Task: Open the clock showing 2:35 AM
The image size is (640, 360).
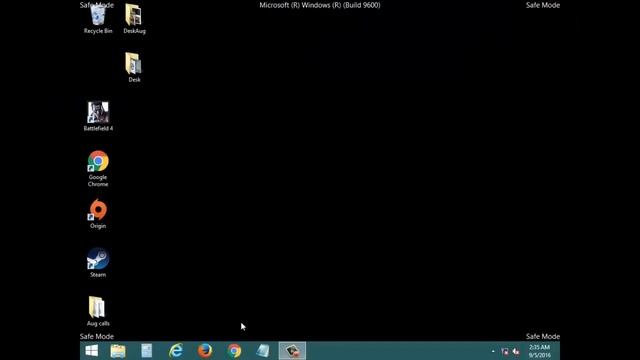Action: tap(540, 351)
